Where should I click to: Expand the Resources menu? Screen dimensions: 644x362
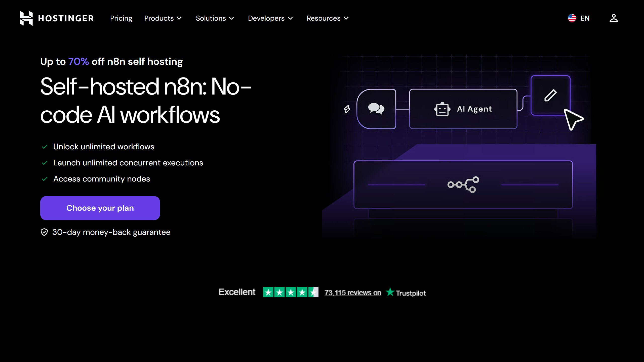(x=328, y=18)
